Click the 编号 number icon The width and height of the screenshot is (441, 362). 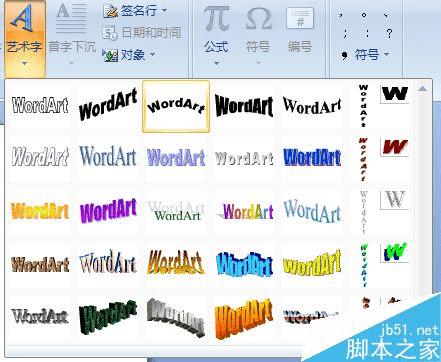pyautogui.click(x=300, y=19)
